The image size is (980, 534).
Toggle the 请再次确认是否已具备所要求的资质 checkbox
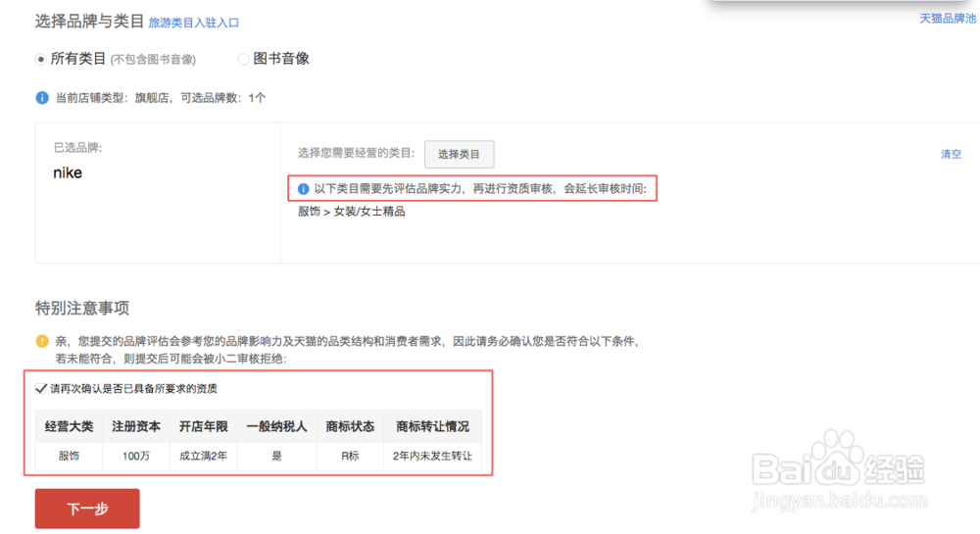(x=41, y=388)
